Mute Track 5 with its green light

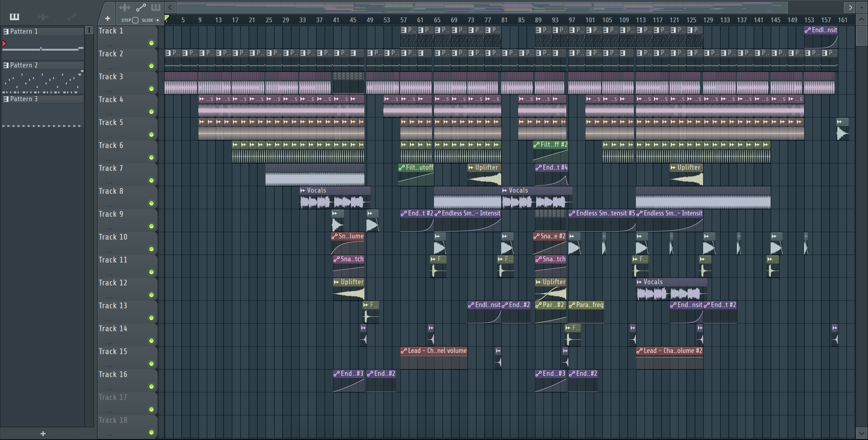(x=152, y=135)
